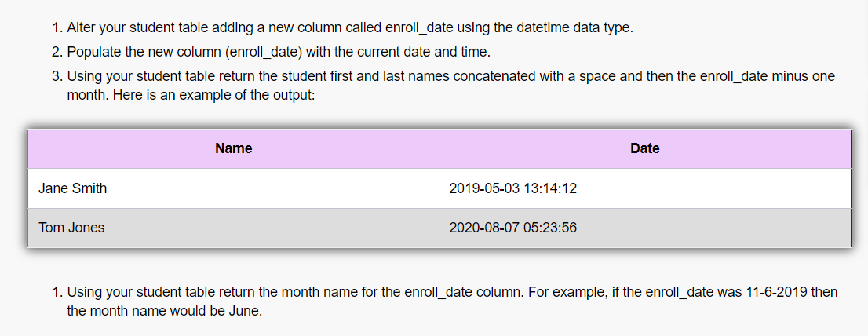Viewport: 868px width, 336px height.
Task: Click the Name column header
Action: pyautogui.click(x=234, y=148)
